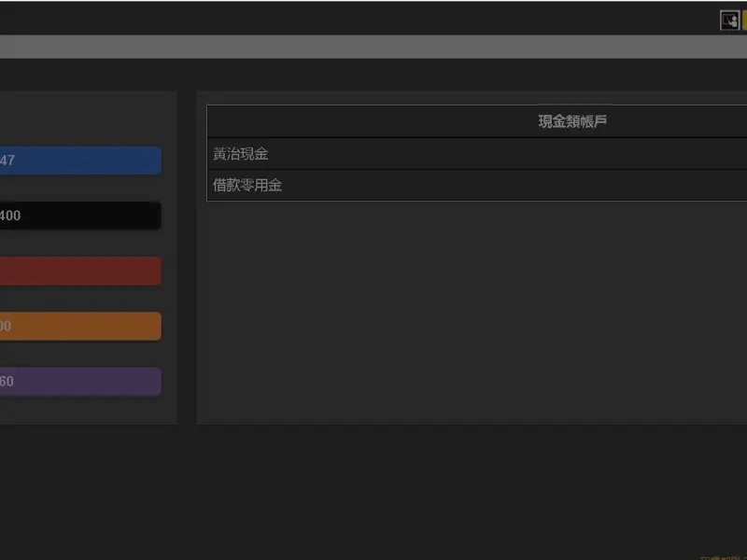747x560 pixels.
Task: Click the 現金類帳戶 table header
Action: (572, 121)
